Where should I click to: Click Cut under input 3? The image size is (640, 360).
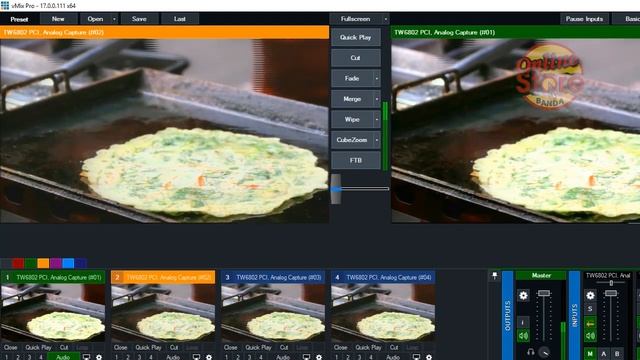click(284, 347)
